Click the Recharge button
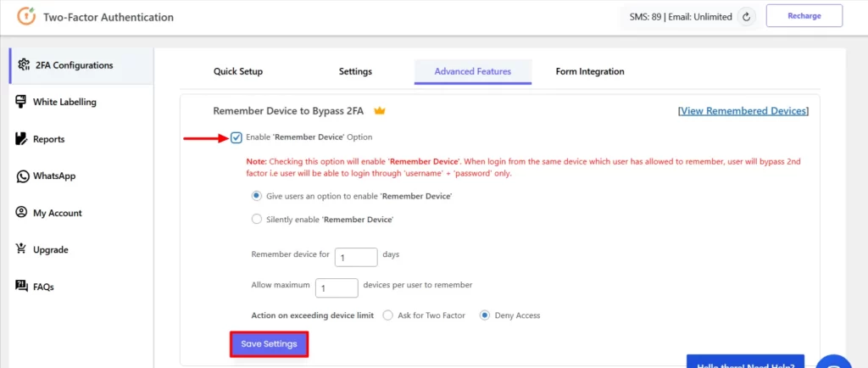 point(804,16)
